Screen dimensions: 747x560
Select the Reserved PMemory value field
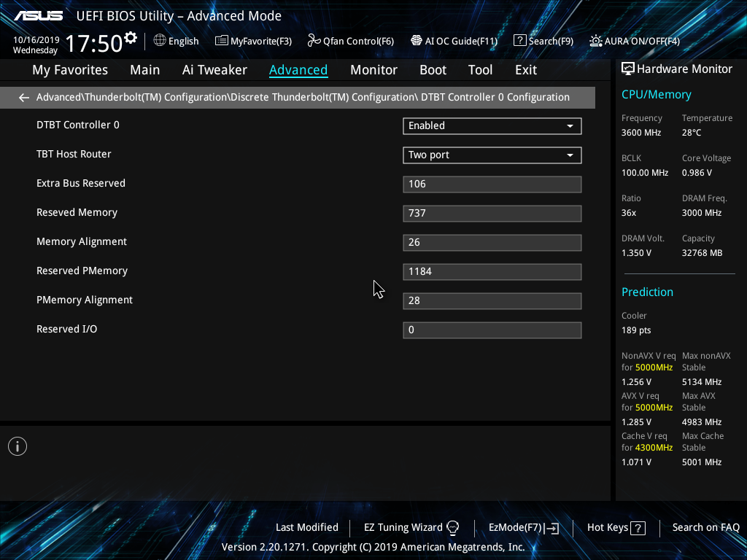[492, 272]
